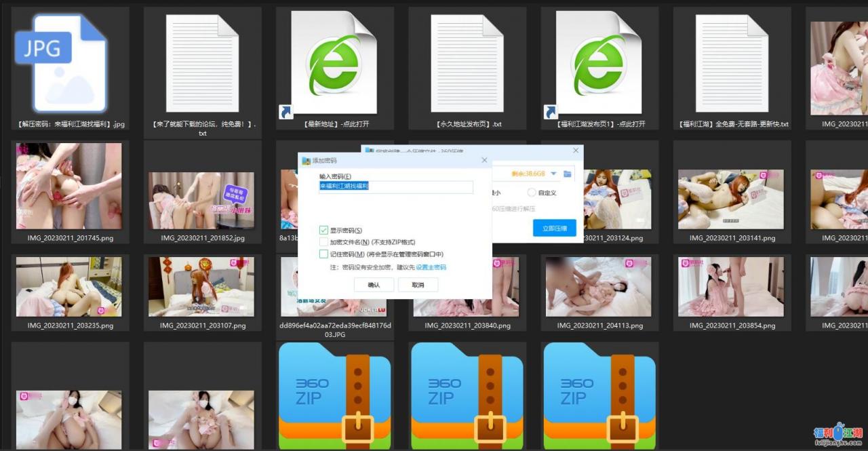Open the 永久地址发布页 txt file
Viewport: 868px width, 451px height.
467,63
